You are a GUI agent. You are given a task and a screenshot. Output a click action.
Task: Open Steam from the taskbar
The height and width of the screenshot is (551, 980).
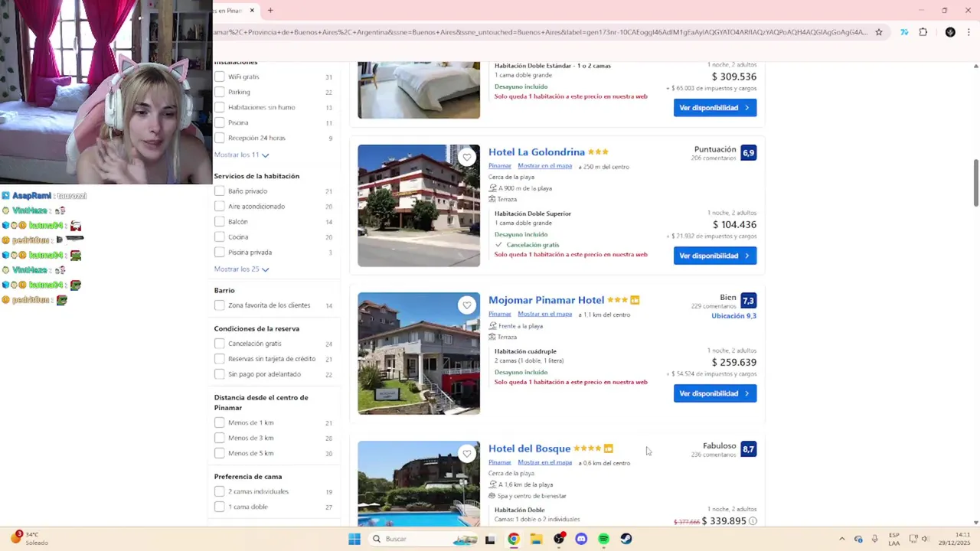point(626,539)
